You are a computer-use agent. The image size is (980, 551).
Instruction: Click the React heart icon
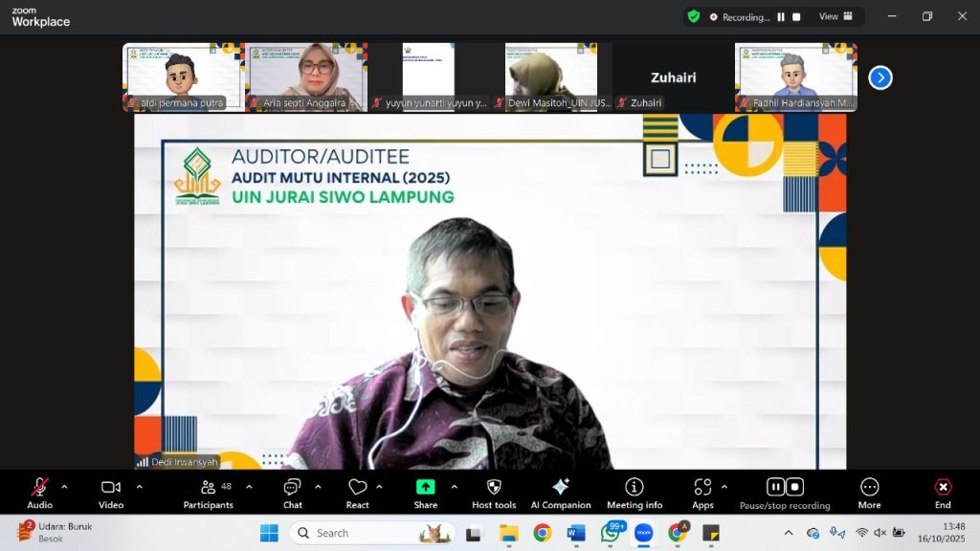[357, 493]
